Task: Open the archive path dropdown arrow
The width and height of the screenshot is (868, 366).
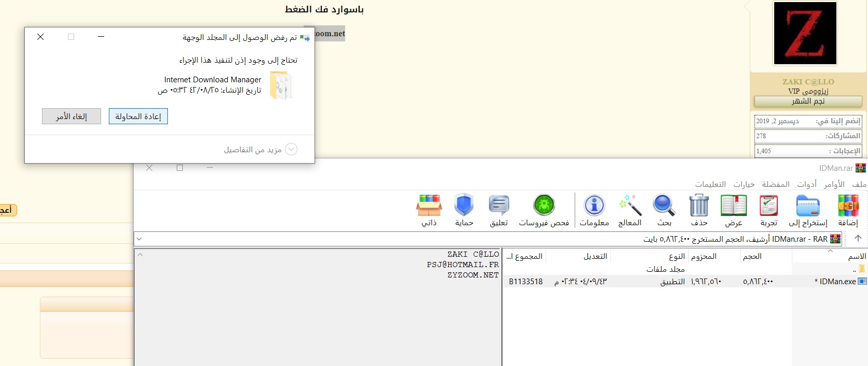Action: point(139,239)
